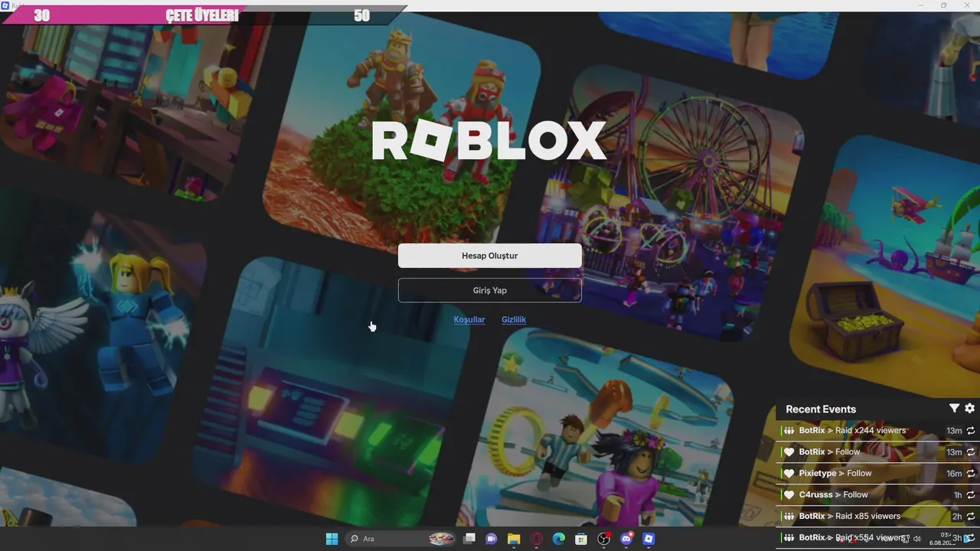Click the Roblox taskbar icon

coord(648,539)
